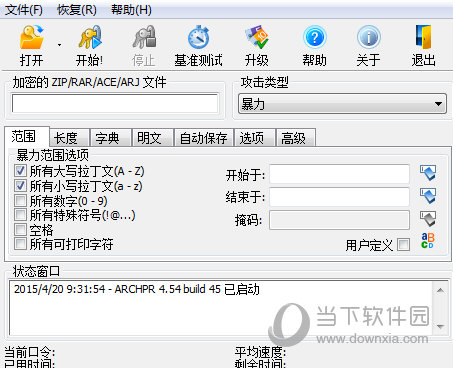Enable 所有特殊符号(!@...) checkbox
Viewport: 453px width, 368px height.
pos(20,215)
